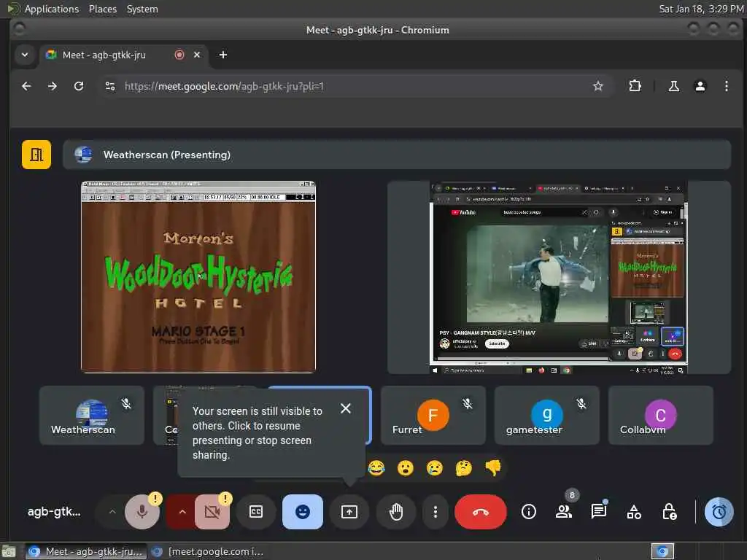The image size is (747, 560).
Task: Open the browser extensions puzzle icon
Action: pyautogui.click(x=635, y=86)
